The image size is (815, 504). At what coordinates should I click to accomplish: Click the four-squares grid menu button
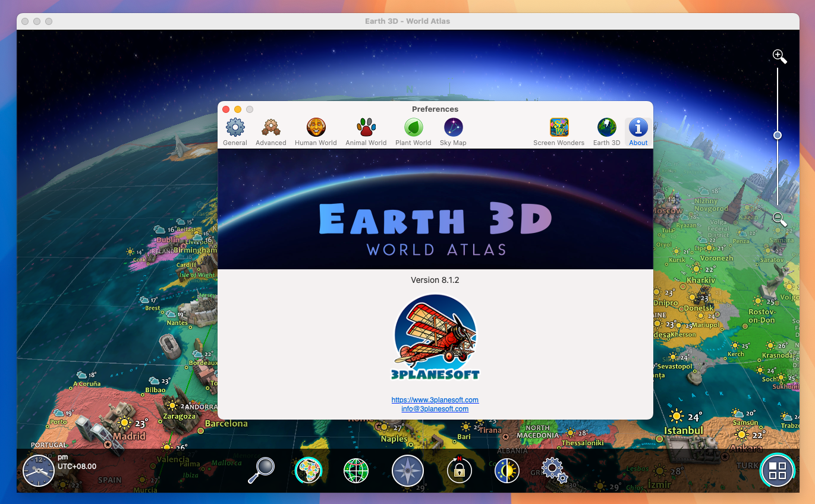pyautogui.click(x=778, y=470)
